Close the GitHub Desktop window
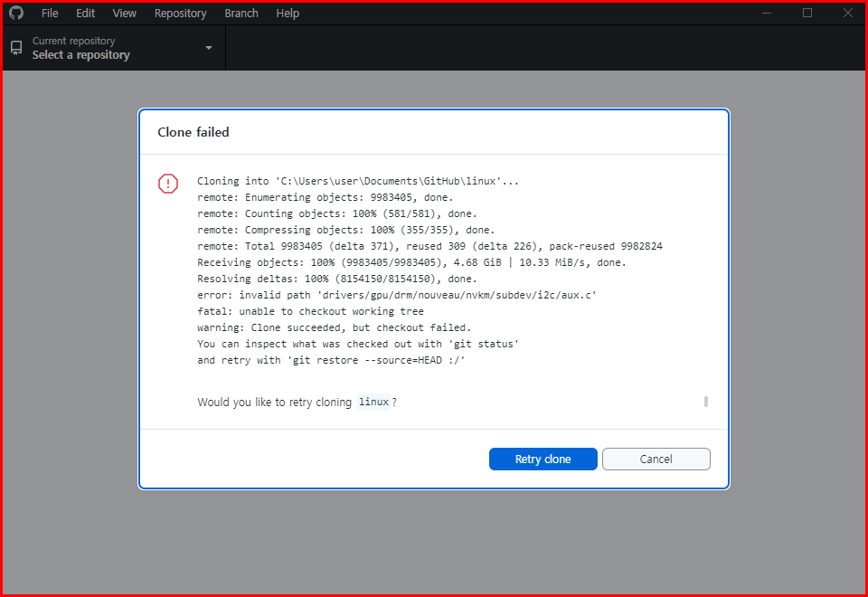 click(847, 13)
